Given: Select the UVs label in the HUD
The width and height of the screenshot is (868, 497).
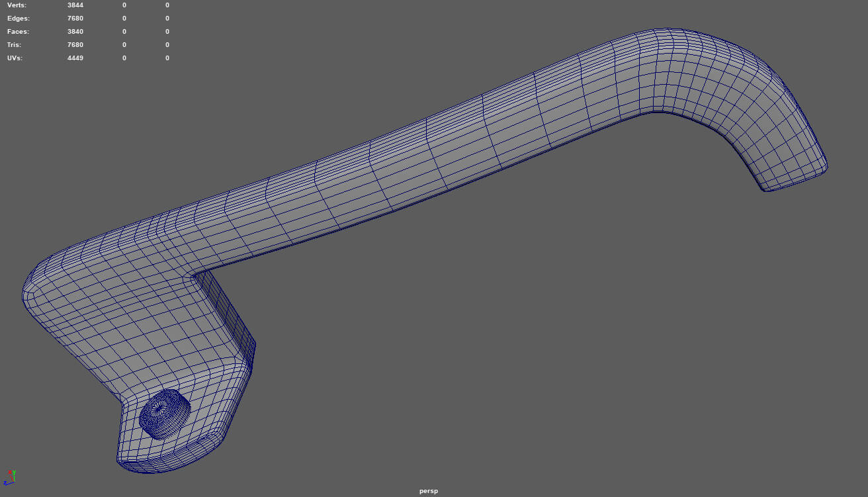Looking at the screenshot, I should [16, 58].
